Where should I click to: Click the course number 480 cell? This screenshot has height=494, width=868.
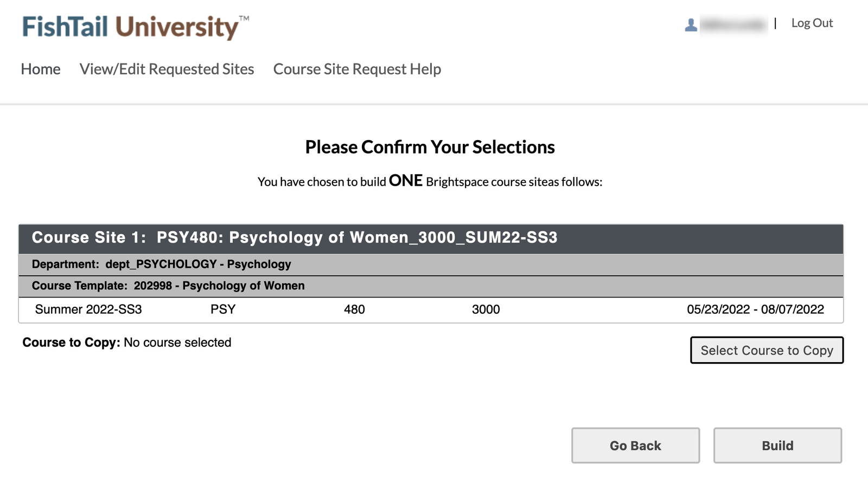[354, 309]
